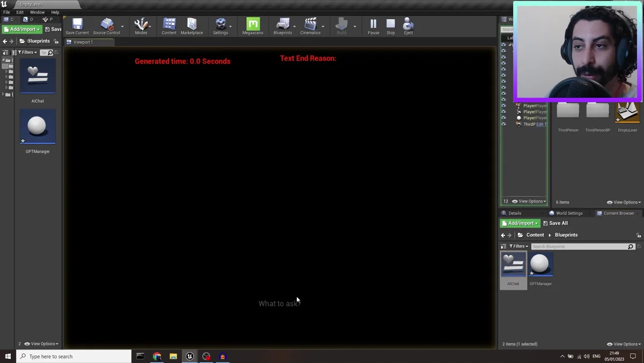The image size is (644, 363).
Task: Open Cinematics toolbar dropdown arrow
Action: pos(323,26)
